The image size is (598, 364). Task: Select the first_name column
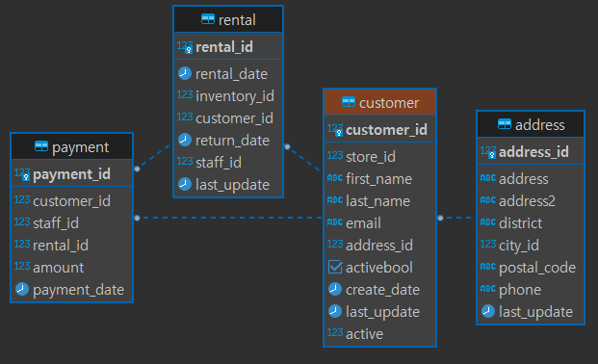[x=379, y=179]
